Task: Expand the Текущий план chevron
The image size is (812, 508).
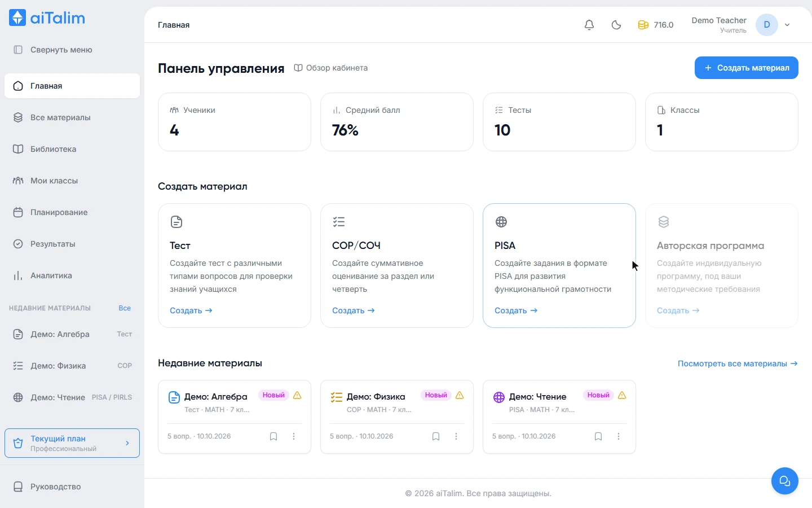Action: click(127, 443)
